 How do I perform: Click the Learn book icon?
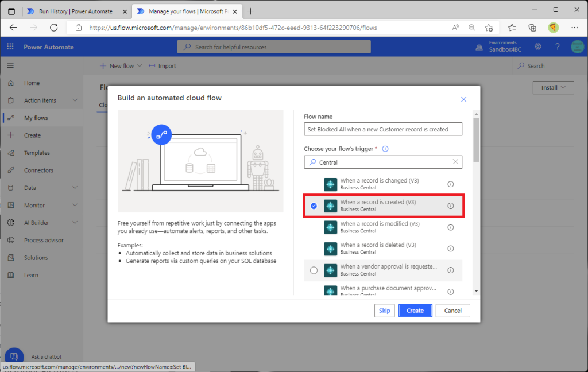coord(11,275)
